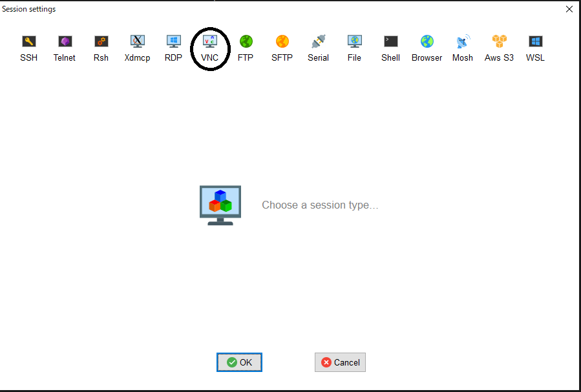Close the Session settings dialog window
The height and width of the screenshot is (392, 581).
click(x=569, y=9)
